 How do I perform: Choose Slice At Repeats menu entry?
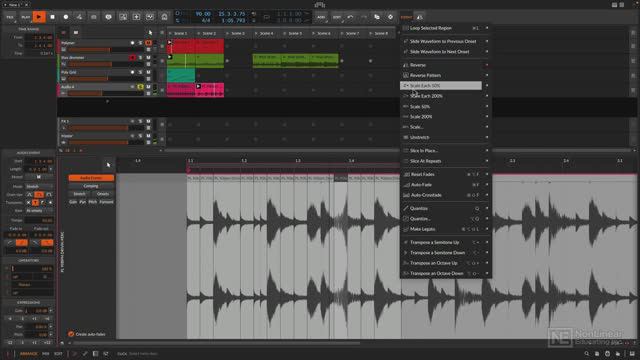[446, 161]
